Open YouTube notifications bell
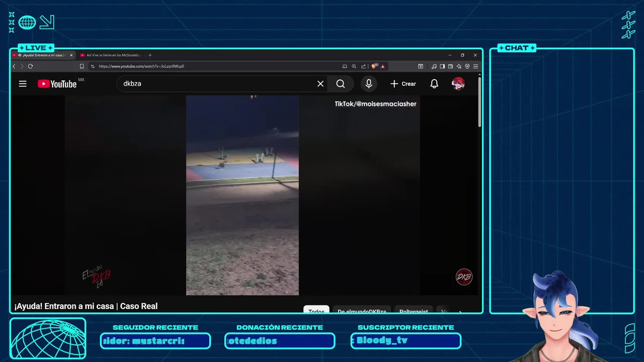 434,84
